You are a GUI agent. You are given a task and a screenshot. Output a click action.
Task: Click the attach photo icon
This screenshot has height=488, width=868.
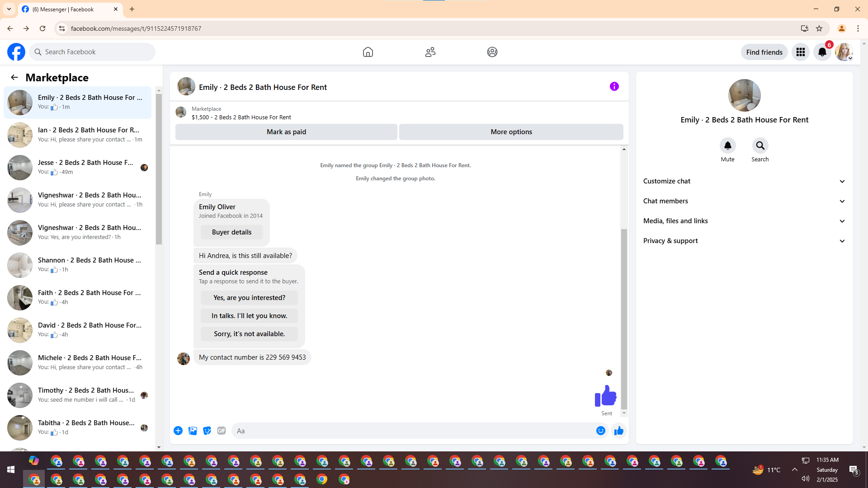(193, 431)
